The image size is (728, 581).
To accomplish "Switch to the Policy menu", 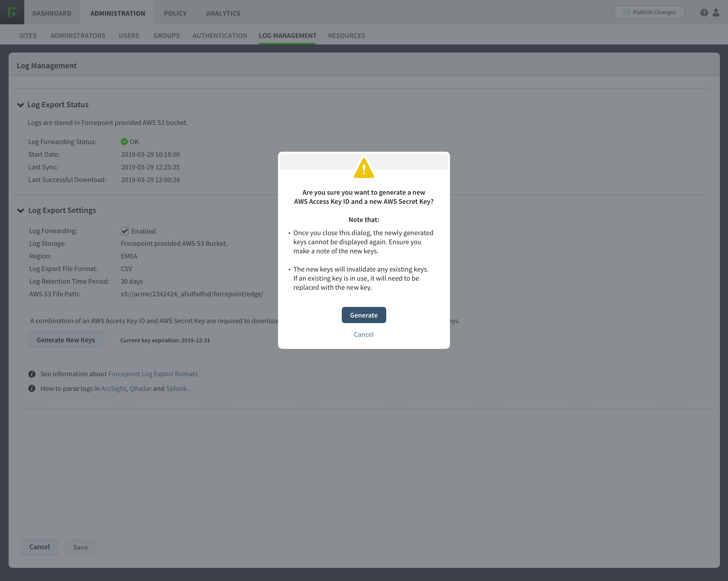I will [175, 13].
